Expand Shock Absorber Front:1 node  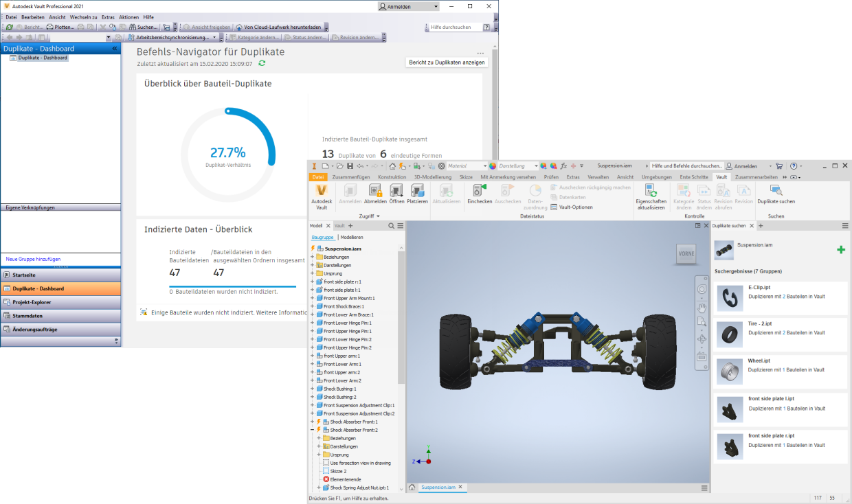tap(312, 422)
